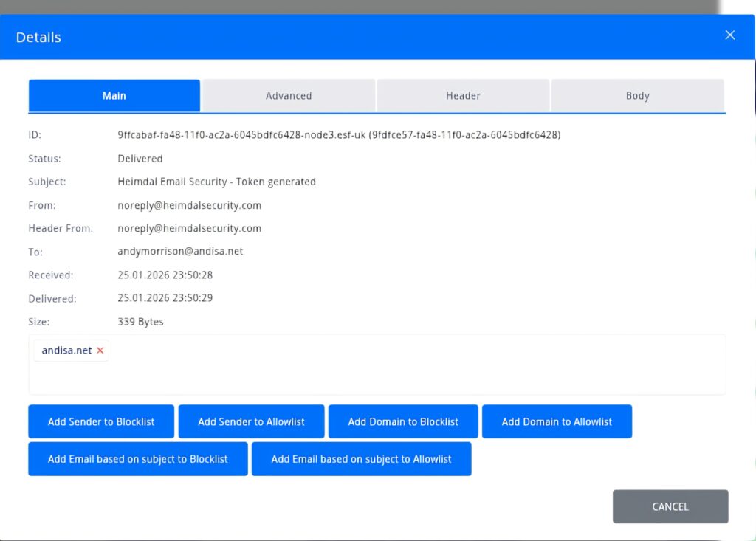Remove the andisa.net chip via its red x
The image size is (756, 541).
click(101, 351)
